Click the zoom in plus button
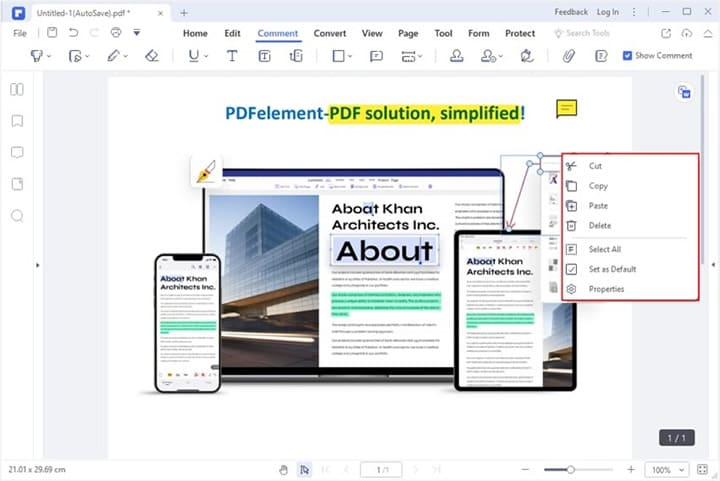 (x=631, y=469)
